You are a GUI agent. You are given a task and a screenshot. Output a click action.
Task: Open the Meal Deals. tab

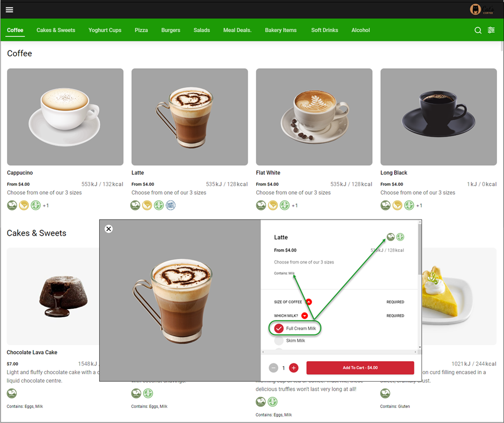point(237,30)
